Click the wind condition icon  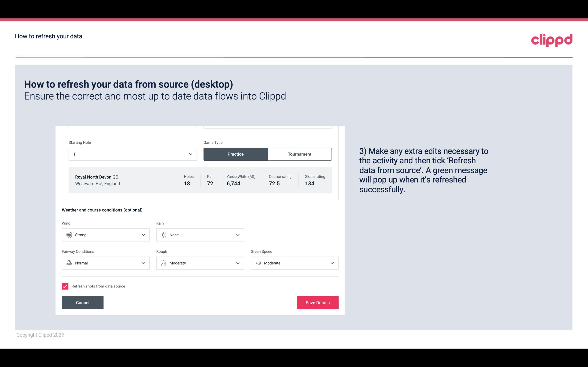[69, 235]
